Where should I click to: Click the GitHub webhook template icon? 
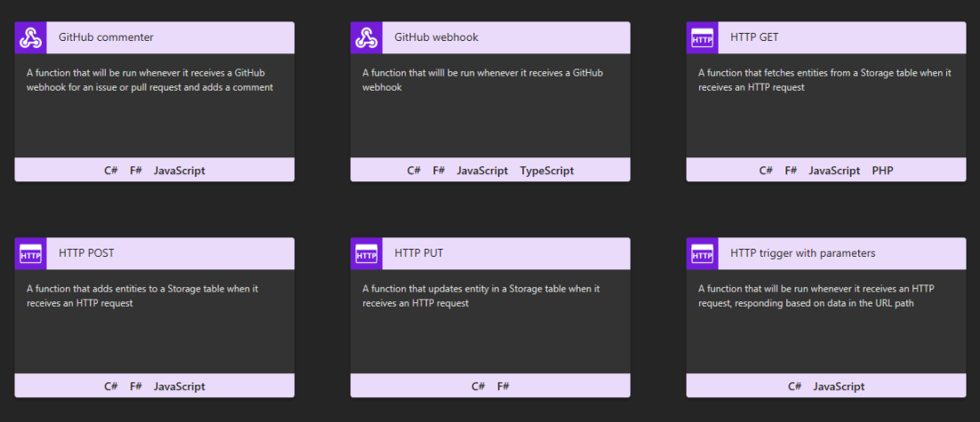coord(367,38)
